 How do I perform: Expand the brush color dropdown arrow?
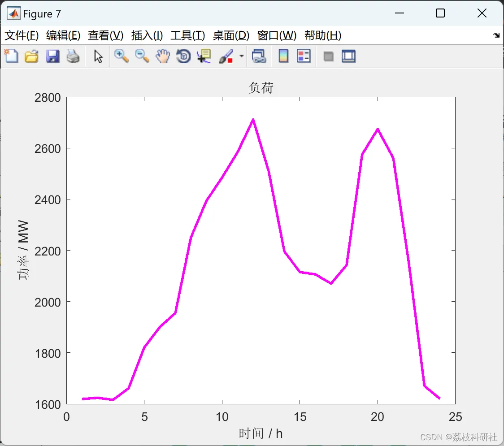click(x=241, y=56)
